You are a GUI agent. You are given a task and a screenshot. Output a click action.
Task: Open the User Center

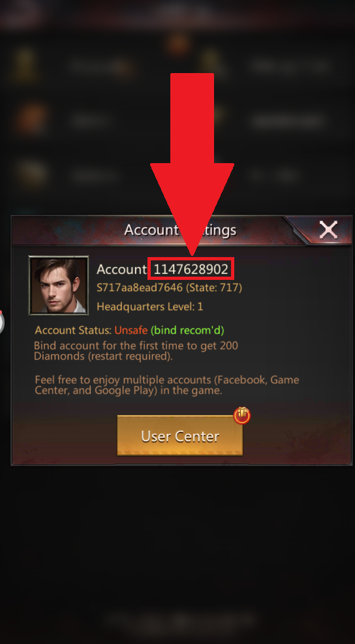click(x=180, y=436)
